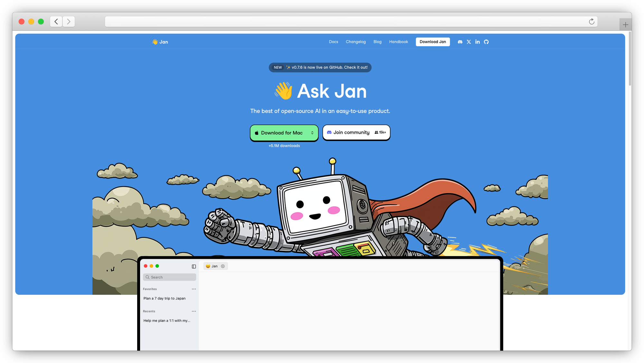
Task: Click the Download Jan button
Action: (432, 42)
